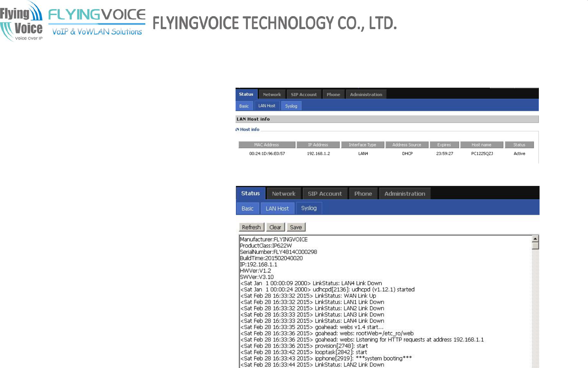
Task: Click the provision[2748]: start log entry
Action: 304,346
